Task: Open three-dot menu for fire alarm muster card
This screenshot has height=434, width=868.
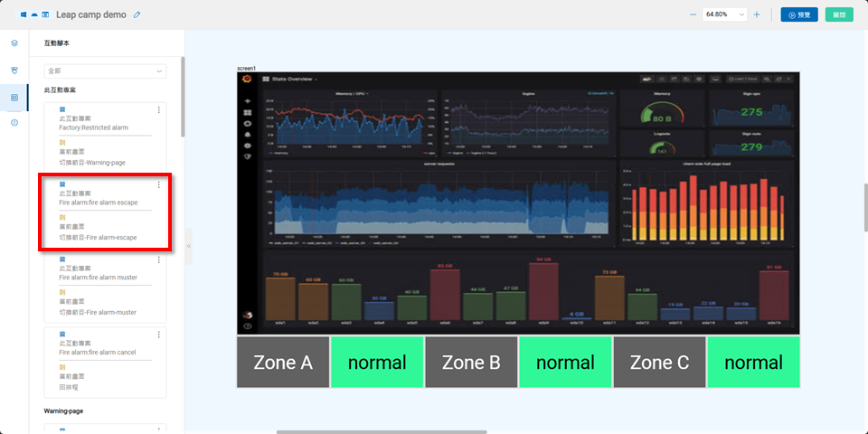Action: click(159, 260)
